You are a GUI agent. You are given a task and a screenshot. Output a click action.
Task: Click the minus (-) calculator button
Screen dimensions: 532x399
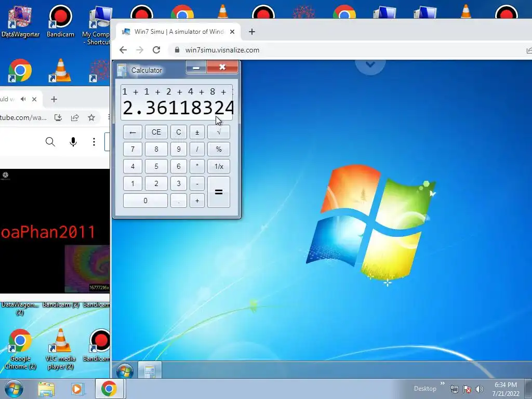[197, 183]
